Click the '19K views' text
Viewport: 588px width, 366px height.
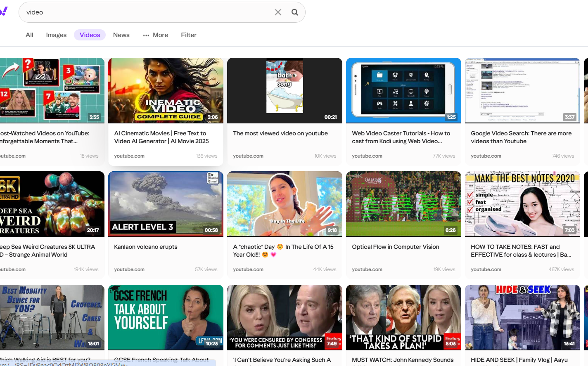point(444,269)
